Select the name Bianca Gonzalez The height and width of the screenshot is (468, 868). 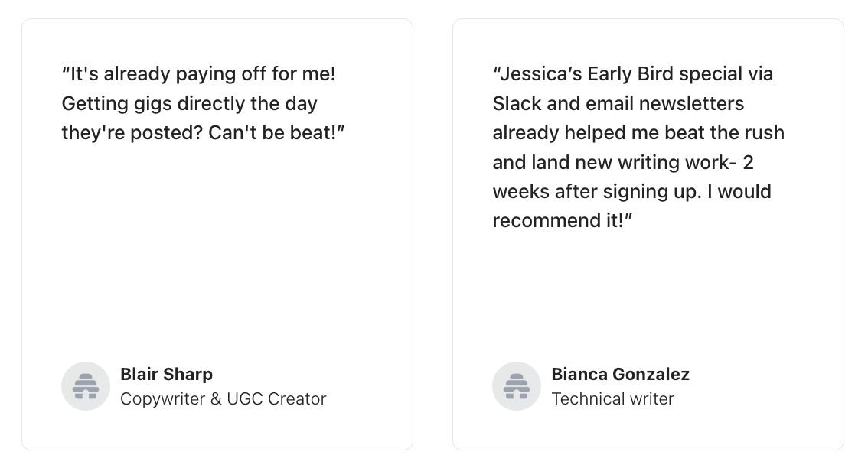620,374
